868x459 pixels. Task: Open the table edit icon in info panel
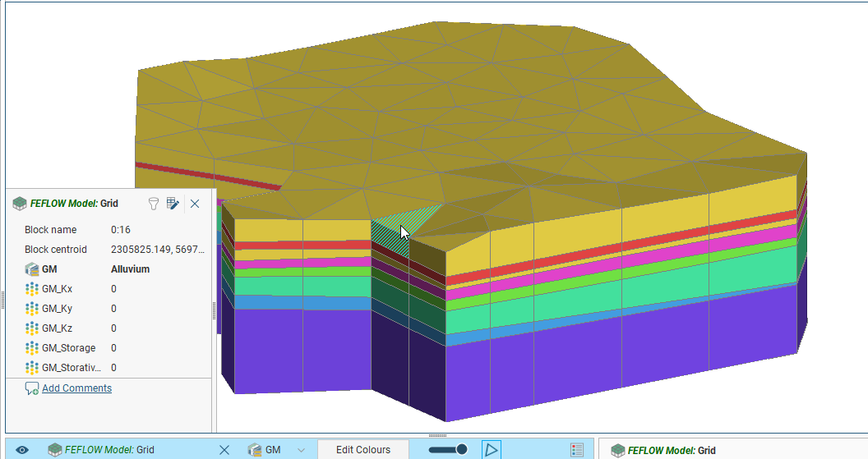173,204
